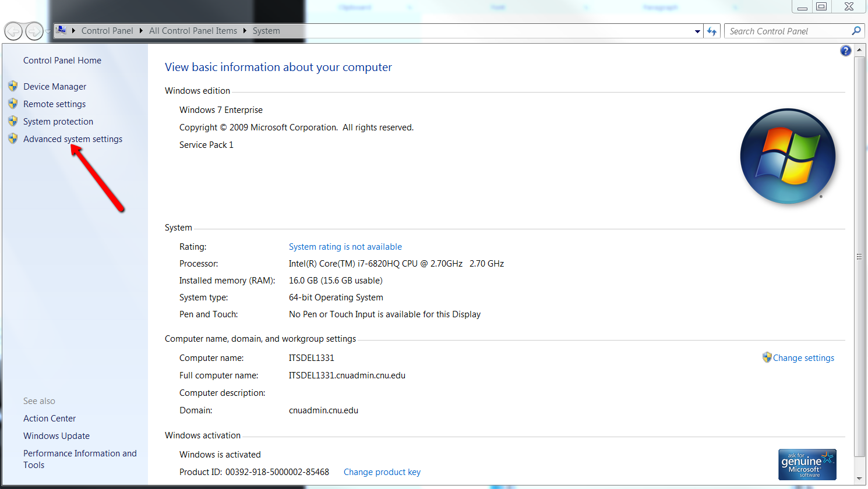Click the shield icon beside Device Manager
This screenshot has height=489, width=868.
pos(13,86)
